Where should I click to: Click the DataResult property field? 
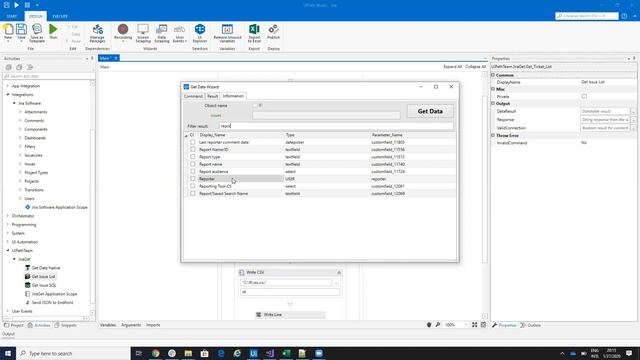pyautogui.click(x=605, y=111)
